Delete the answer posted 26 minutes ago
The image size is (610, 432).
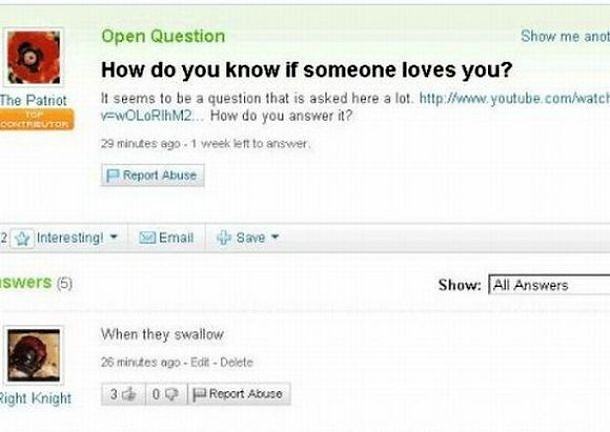click(237, 362)
